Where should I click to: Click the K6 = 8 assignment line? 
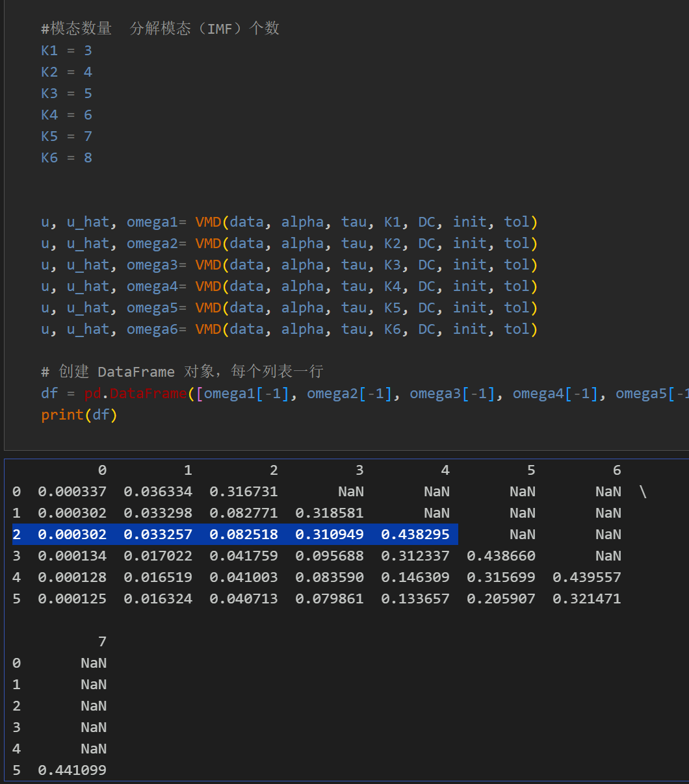(66, 158)
